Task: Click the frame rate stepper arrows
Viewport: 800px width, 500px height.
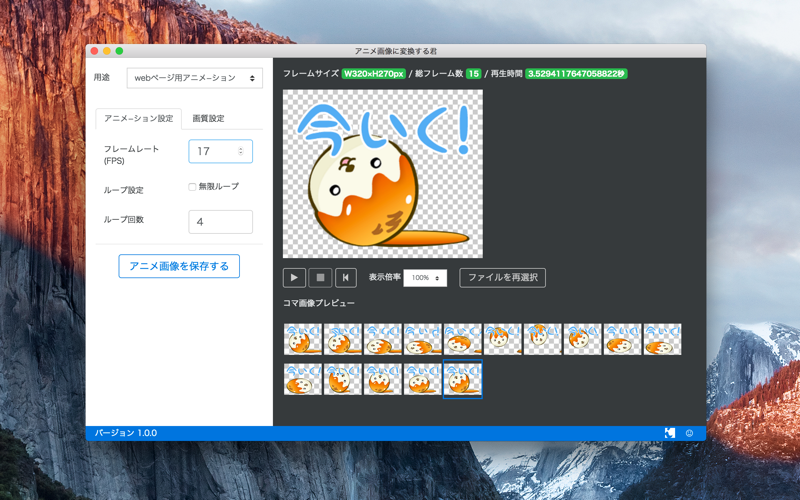Action: point(241,151)
